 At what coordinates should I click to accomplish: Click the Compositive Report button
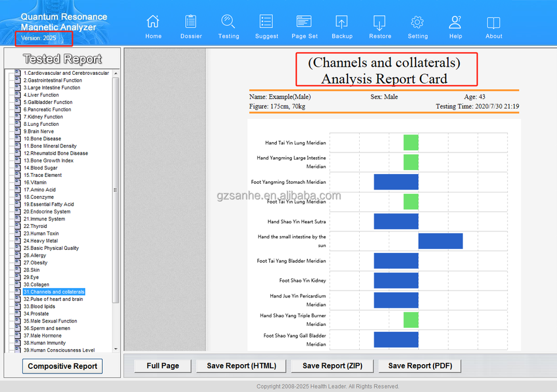tap(62, 366)
